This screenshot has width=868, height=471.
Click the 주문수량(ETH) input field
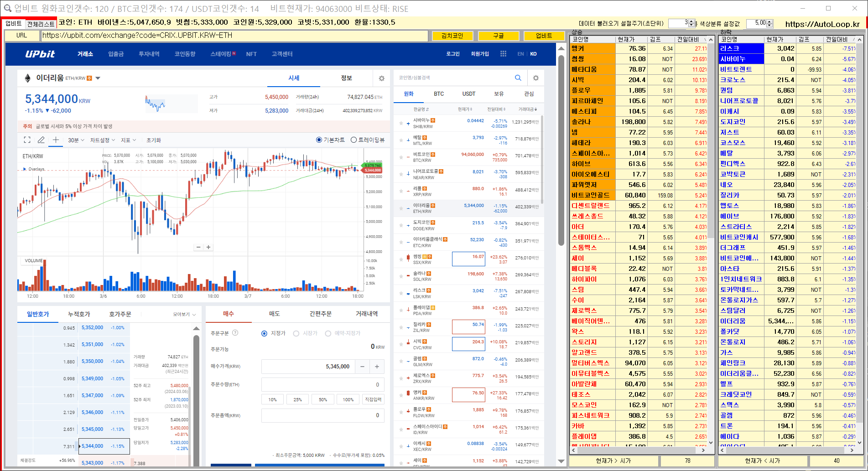[x=323, y=385]
